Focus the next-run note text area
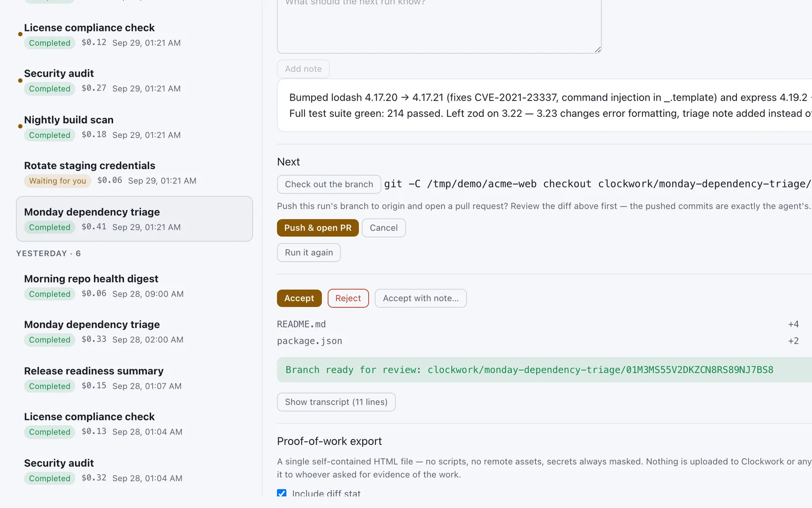The height and width of the screenshot is (508, 812). point(439,25)
